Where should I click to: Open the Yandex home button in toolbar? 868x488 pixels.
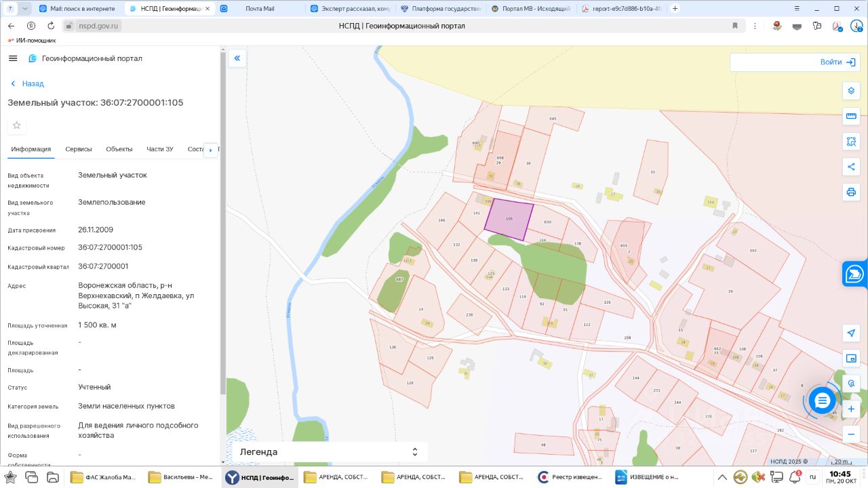(31, 26)
